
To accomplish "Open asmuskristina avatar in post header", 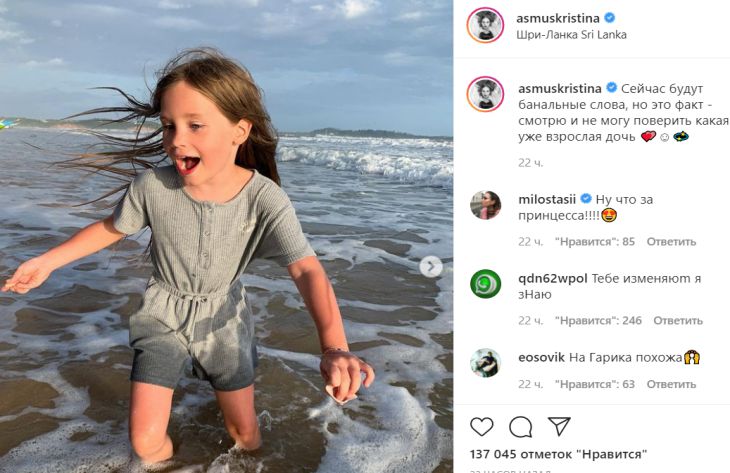I will (485, 25).
